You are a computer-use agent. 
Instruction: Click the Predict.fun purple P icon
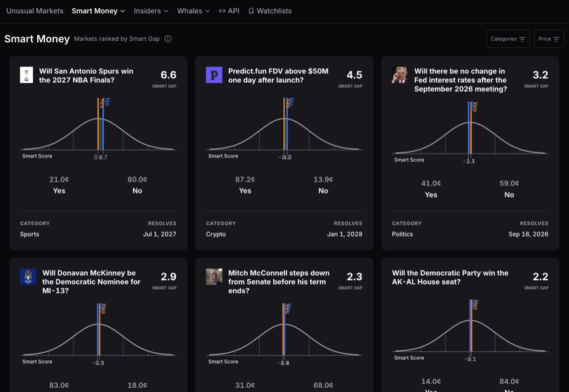click(x=214, y=75)
